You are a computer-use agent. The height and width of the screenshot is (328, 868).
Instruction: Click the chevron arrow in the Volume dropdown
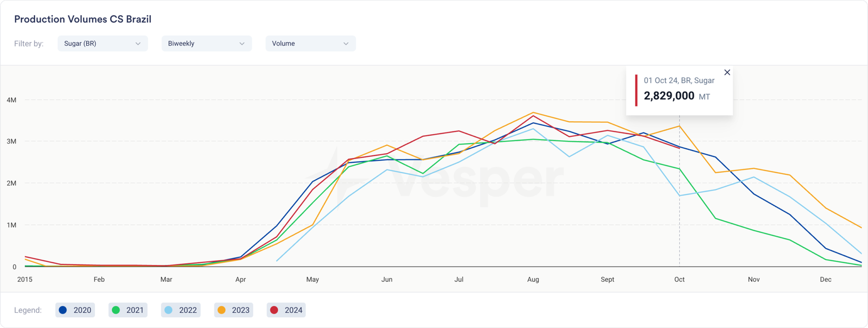click(x=346, y=43)
